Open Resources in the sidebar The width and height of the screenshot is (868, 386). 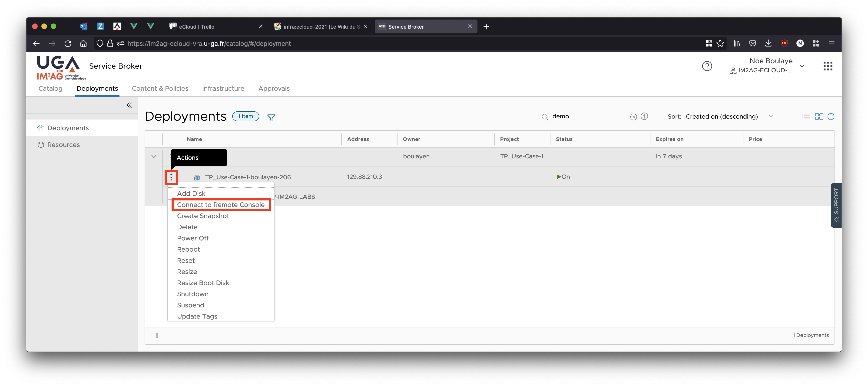coord(63,145)
